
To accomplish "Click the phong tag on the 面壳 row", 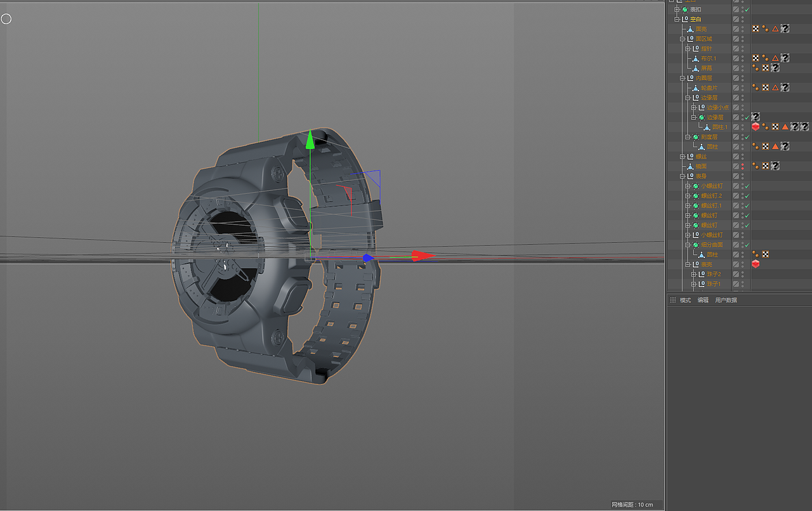I will (765, 29).
